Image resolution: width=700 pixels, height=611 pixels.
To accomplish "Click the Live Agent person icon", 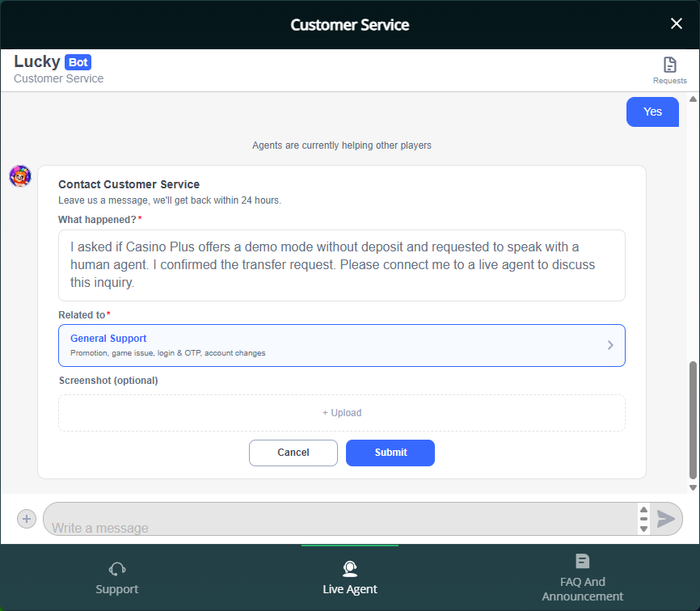I will tap(350, 569).
